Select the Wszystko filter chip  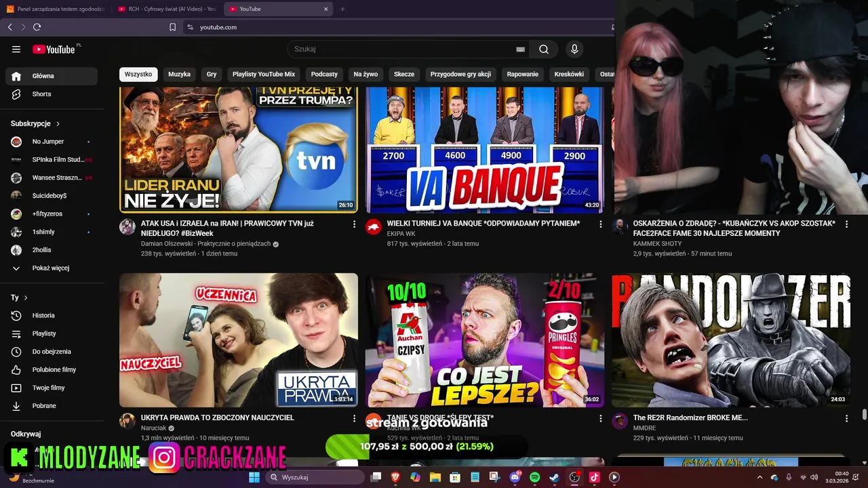click(138, 75)
